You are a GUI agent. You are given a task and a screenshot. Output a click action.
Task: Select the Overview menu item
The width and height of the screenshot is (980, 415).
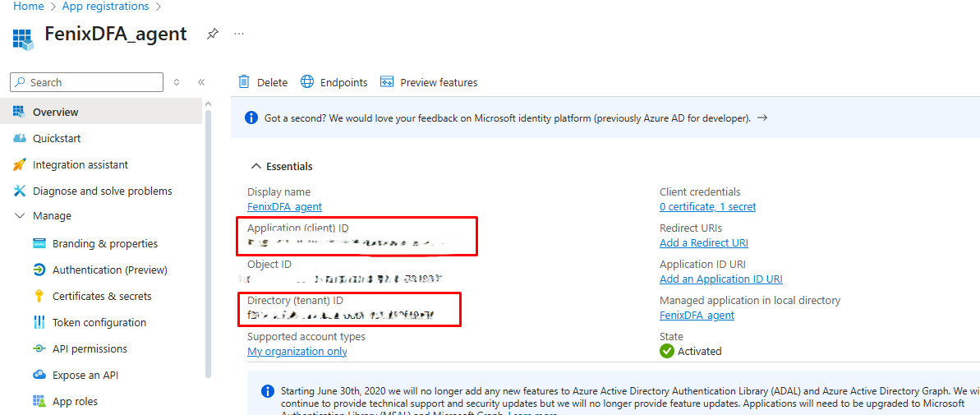tap(55, 112)
